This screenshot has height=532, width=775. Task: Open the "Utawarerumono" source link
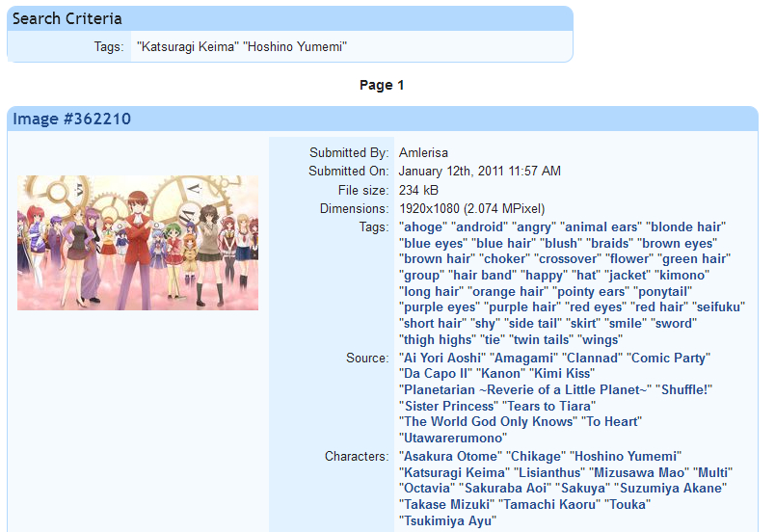tap(453, 438)
